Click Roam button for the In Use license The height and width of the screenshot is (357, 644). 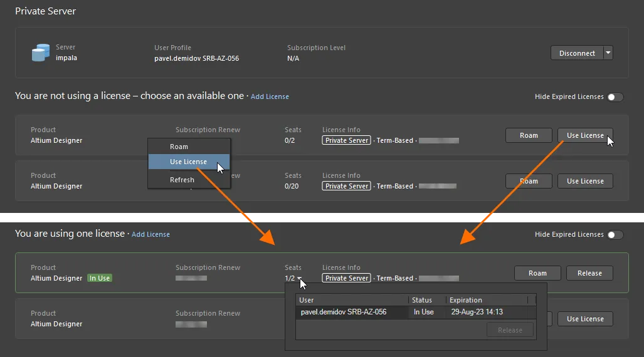[x=537, y=273]
